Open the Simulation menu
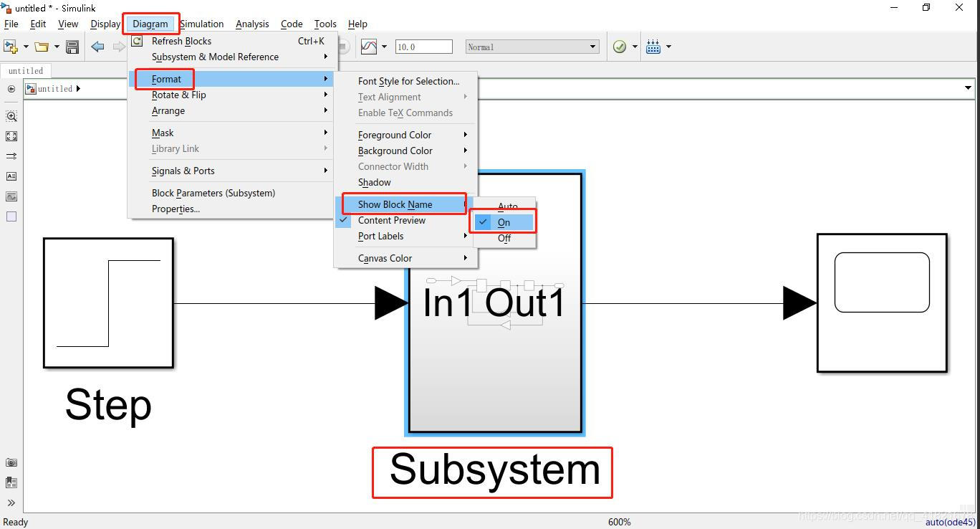Viewport: 980px width, 529px height. pos(201,24)
